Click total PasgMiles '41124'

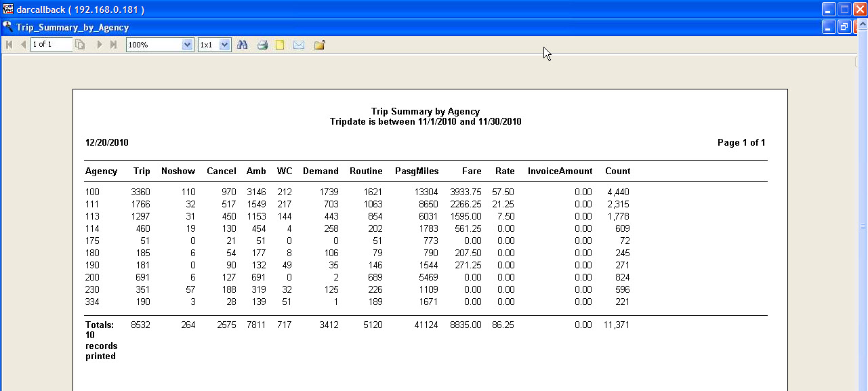coord(426,325)
